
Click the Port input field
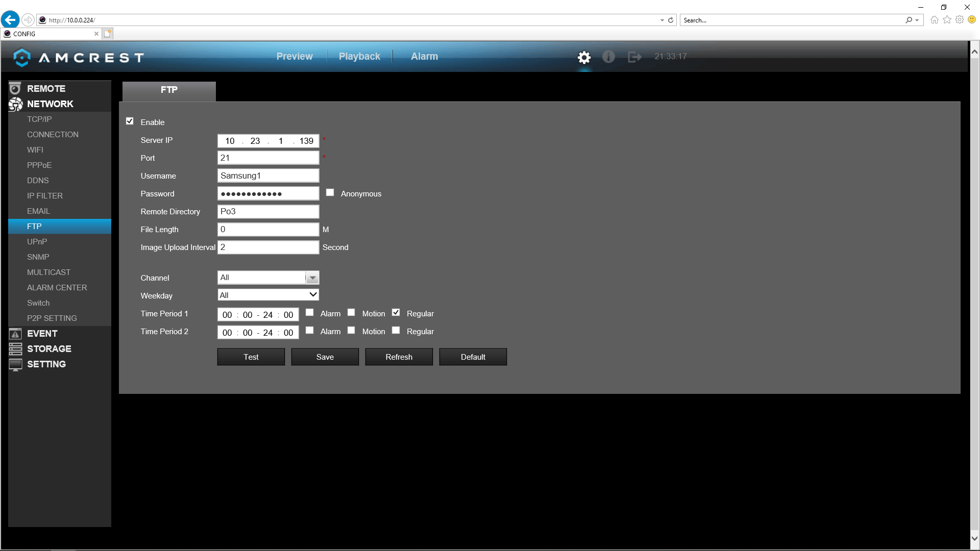(268, 158)
